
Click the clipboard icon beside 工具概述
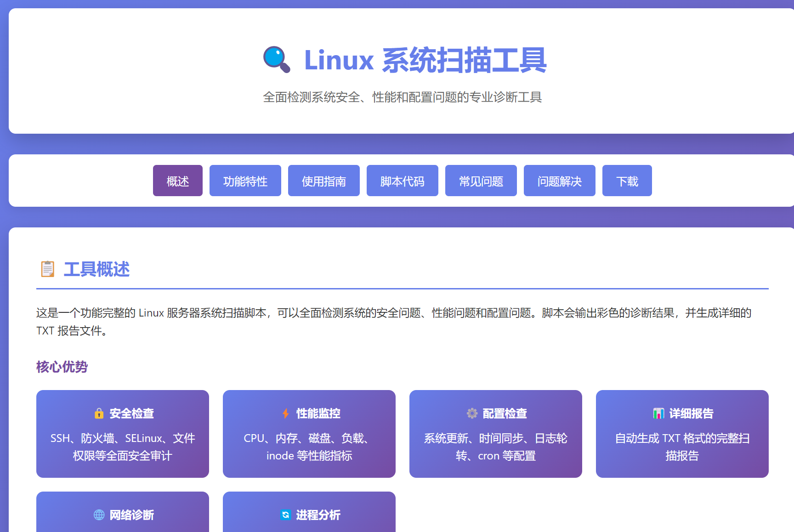pyautogui.click(x=48, y=269)
